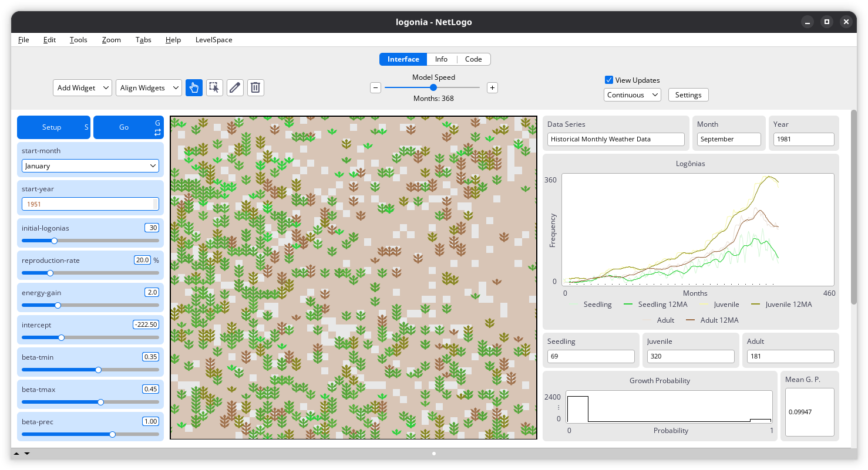Toggle the View Updates checkbox
Screen dimensions: 868x470
(609, 80)
